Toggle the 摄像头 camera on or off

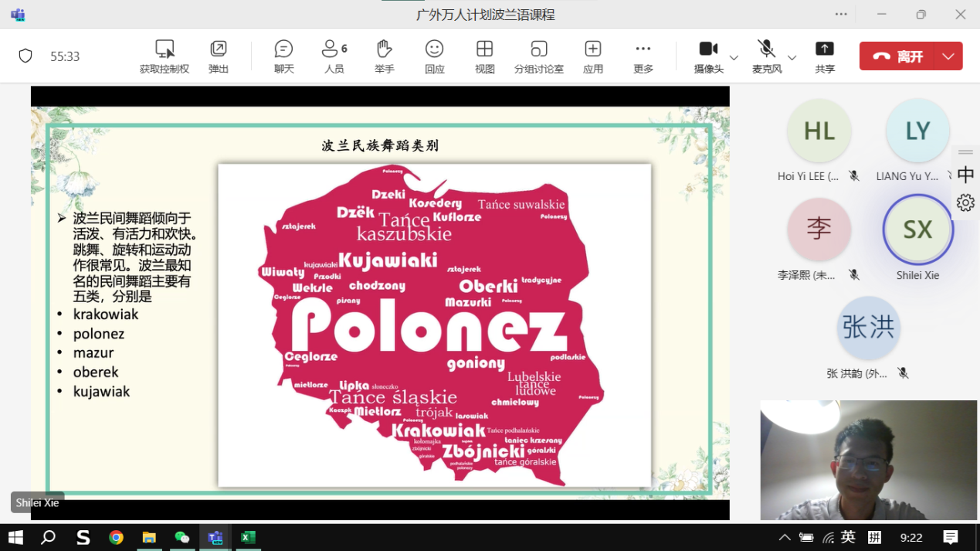click(708, 56)
